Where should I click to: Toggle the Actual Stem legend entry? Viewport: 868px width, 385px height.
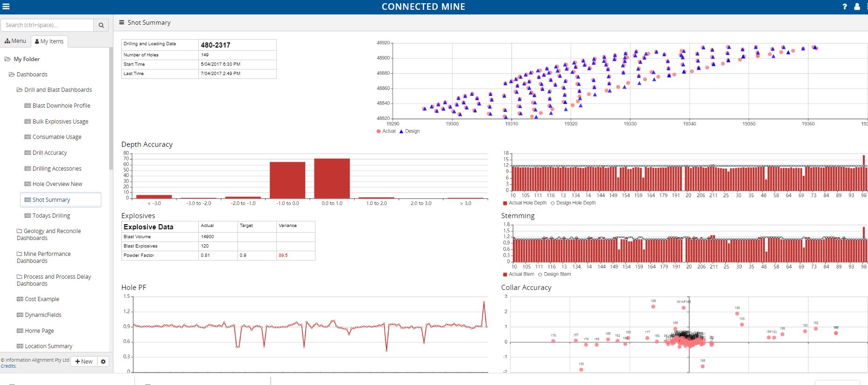coord(518,275)
